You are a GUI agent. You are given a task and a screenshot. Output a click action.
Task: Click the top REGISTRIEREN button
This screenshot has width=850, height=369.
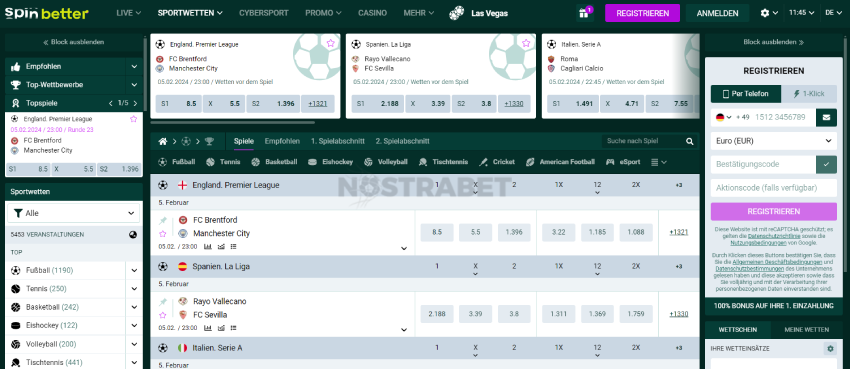coord(642,13)
